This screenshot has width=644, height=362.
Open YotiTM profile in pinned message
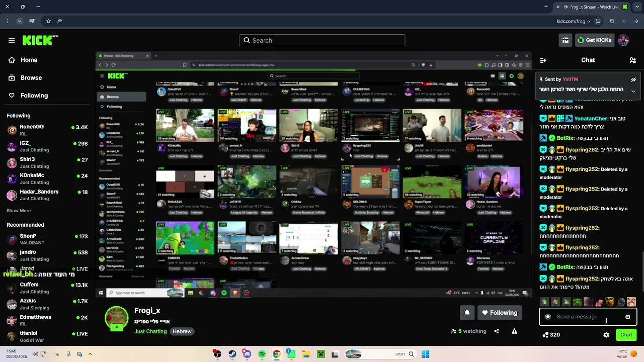(x=571, y=79)
